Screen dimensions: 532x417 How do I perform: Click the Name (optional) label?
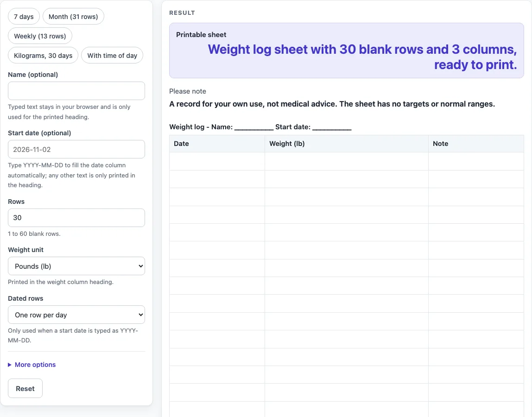33,75
